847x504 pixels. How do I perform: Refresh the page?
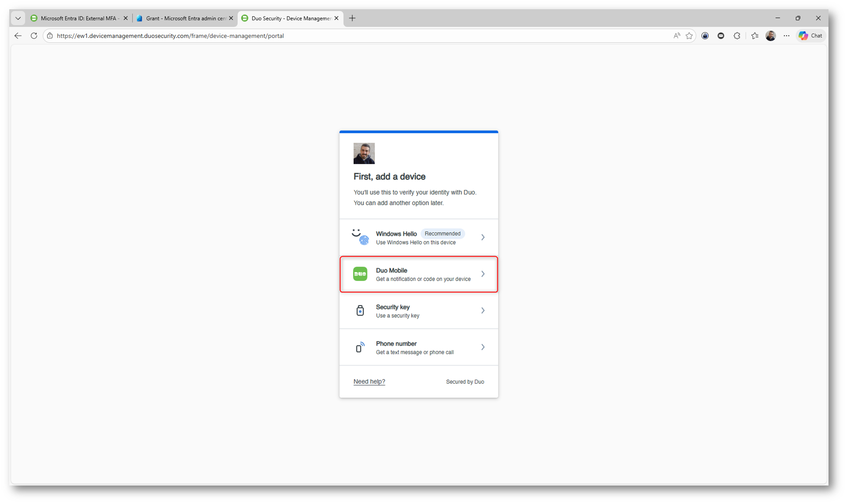click(34, 36)
